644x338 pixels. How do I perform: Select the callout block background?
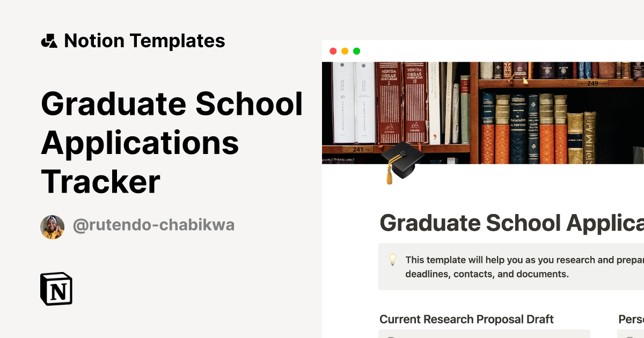coord(510,267)
